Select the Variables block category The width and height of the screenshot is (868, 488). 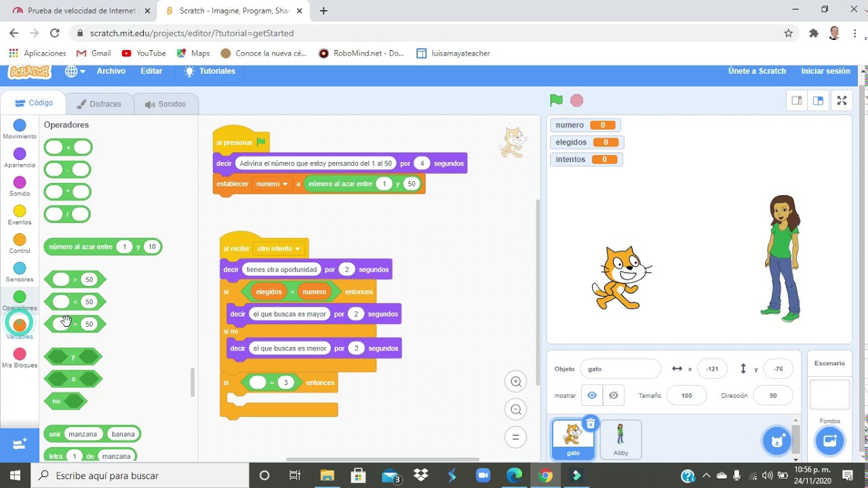20,329
